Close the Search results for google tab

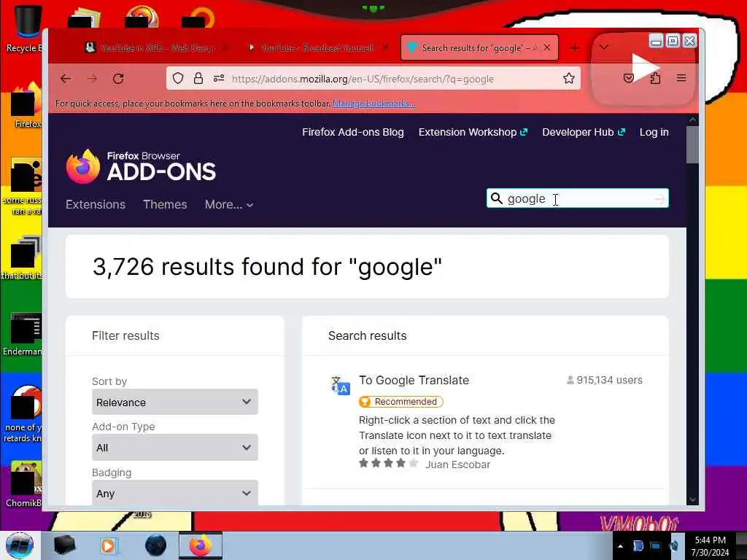[x=547, y=47]
